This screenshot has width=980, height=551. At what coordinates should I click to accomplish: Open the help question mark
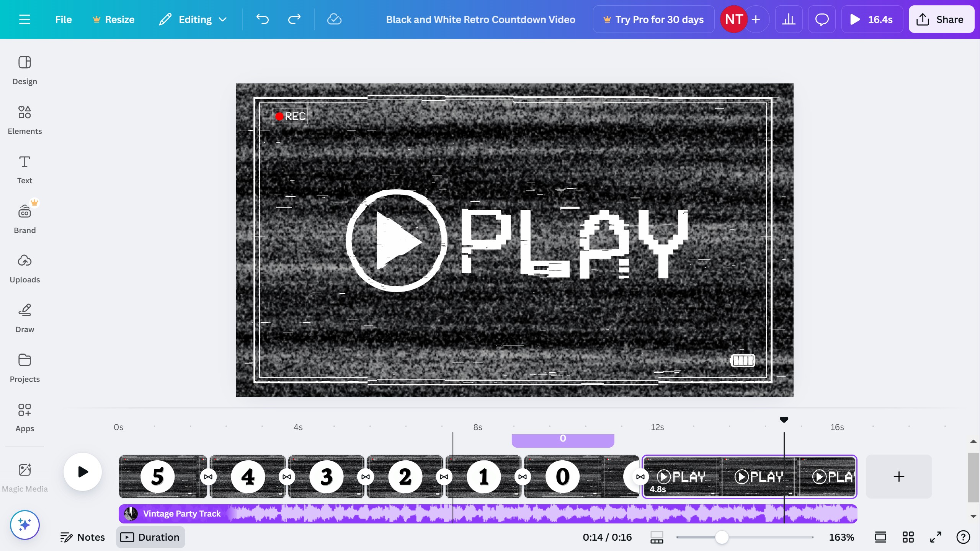pyautogui.click(x=963, y=537)
